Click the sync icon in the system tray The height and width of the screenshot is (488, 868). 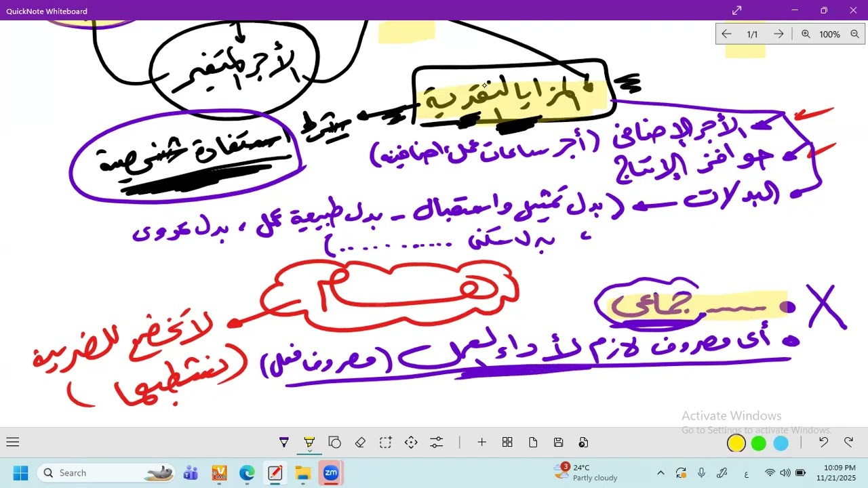click(x=681, y=472)
